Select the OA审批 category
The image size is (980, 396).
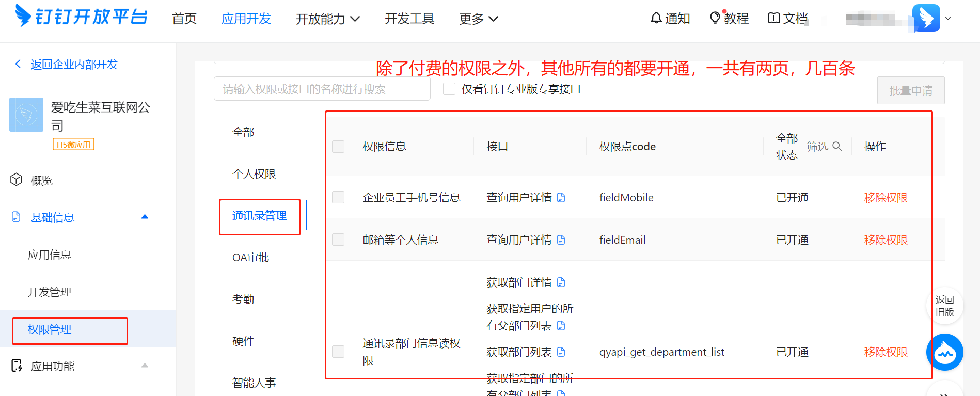[x=250, y=258]
